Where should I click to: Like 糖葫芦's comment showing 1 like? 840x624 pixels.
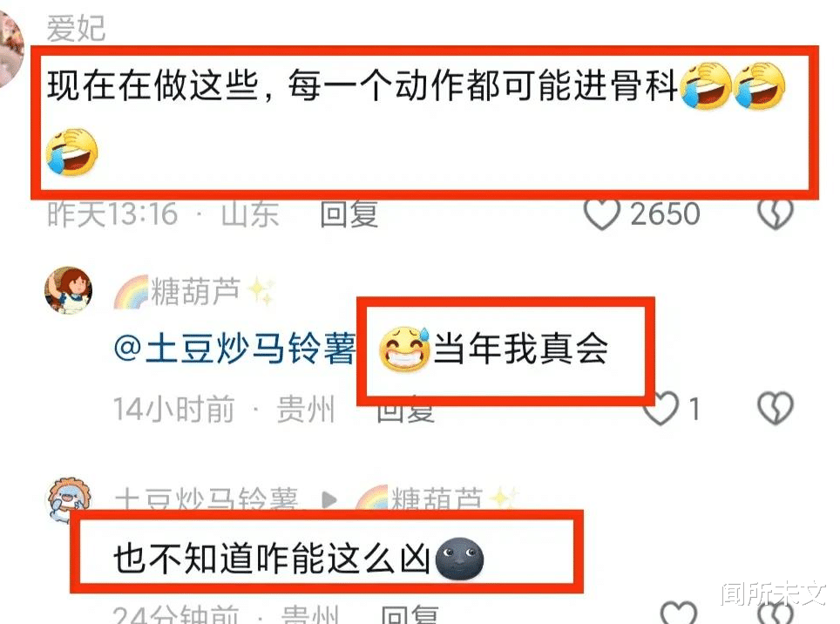(x=661, y=410)
